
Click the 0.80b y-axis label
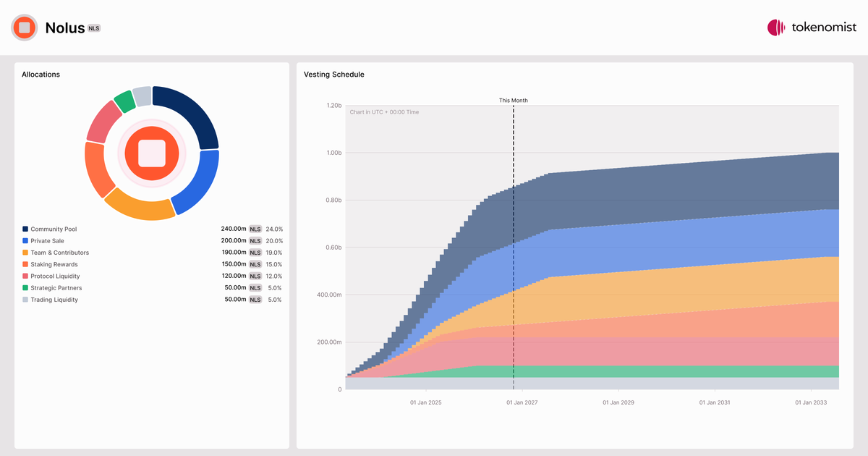tap(333, 200)
